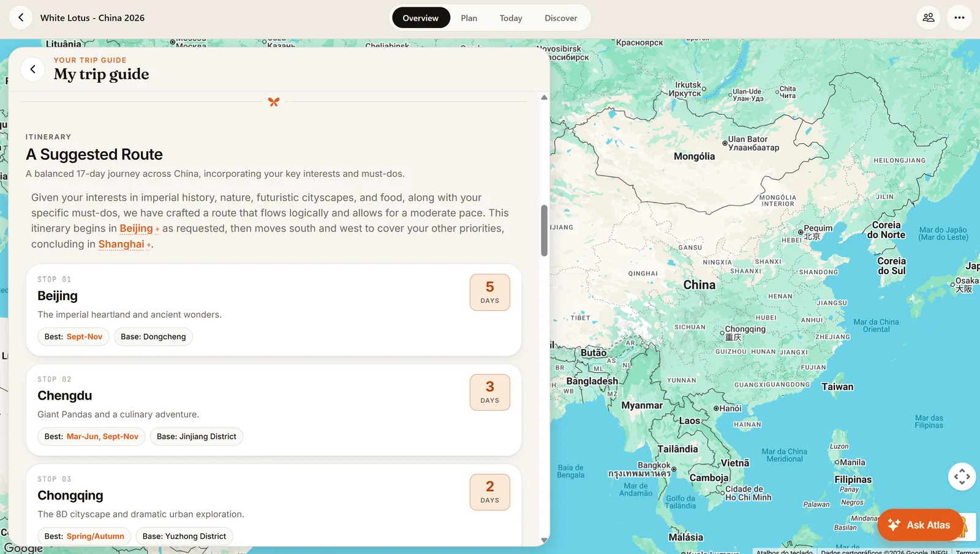Click back arrow beside My trip guide
The width and height of the screenshot is (980, 554).
(x=32, y=69)
